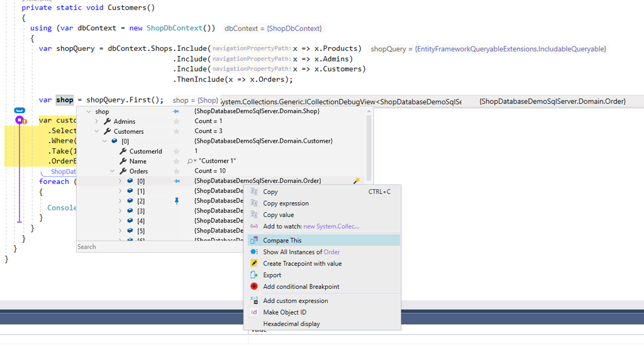The width and height of the screenshot is (644, 348).
Task: Click the wrench property icon beside CustomerId
Action: tap(123, 151)
